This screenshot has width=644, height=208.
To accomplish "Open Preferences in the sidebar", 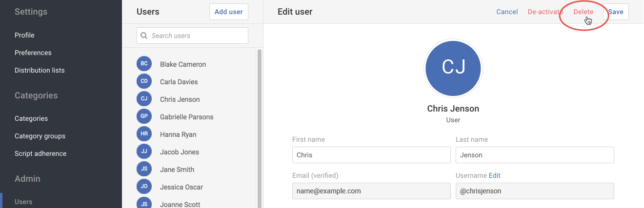I will (x=33, y=53).
